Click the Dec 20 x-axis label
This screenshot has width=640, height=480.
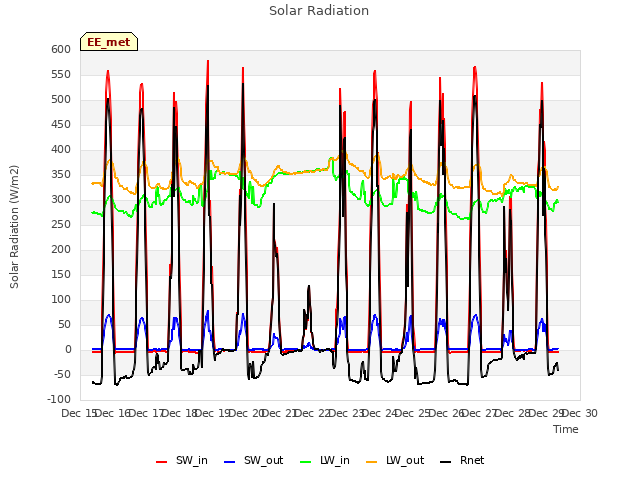click(x=246, y=413)
